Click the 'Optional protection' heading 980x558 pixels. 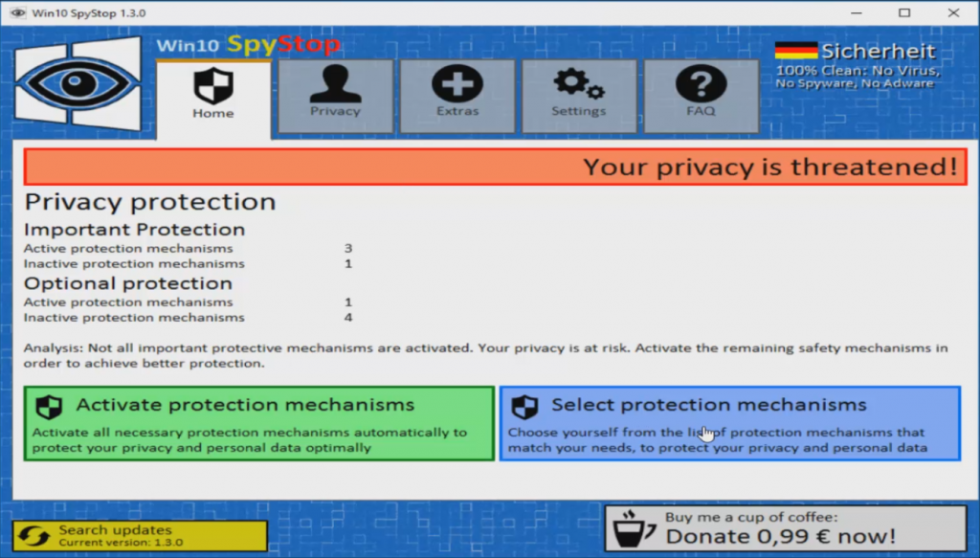pos(128,283)
